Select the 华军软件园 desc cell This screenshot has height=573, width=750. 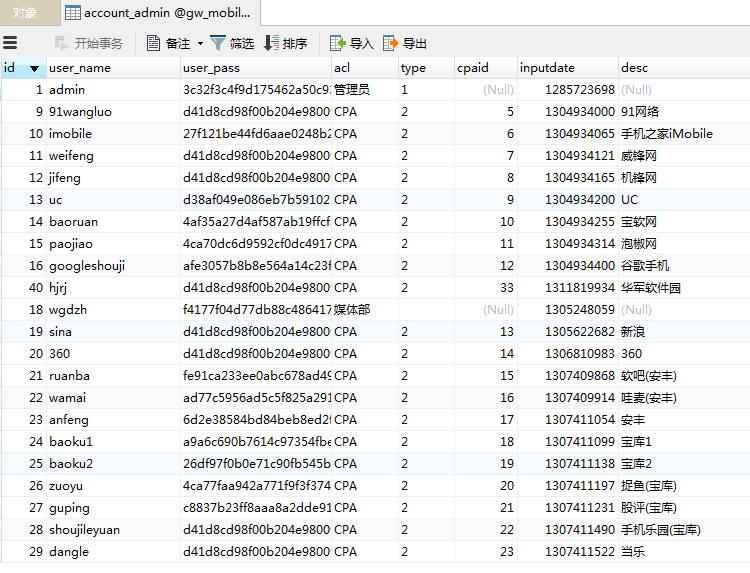click(x=684, y=287)
